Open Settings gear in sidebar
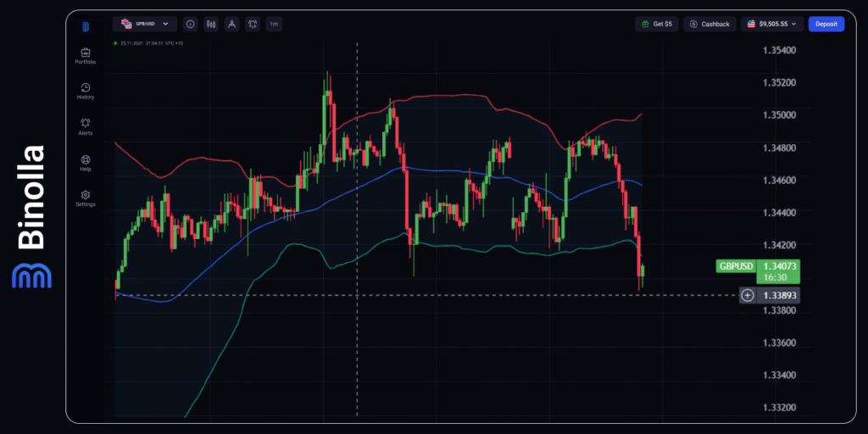This screenshot has height=434, width=868. [86, 195]
